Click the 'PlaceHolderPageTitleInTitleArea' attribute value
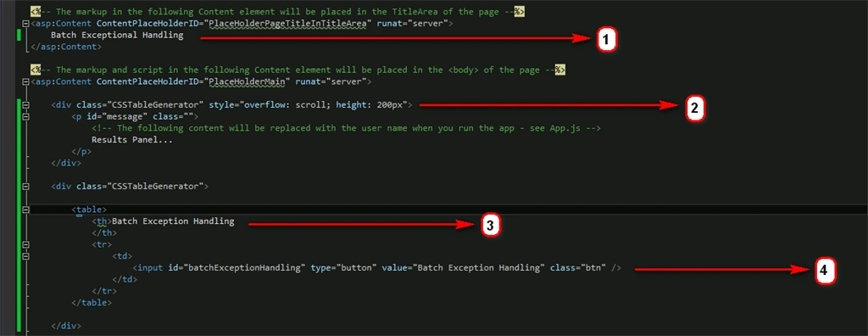This screenshot has height=336, width=868. pos(288,24)
